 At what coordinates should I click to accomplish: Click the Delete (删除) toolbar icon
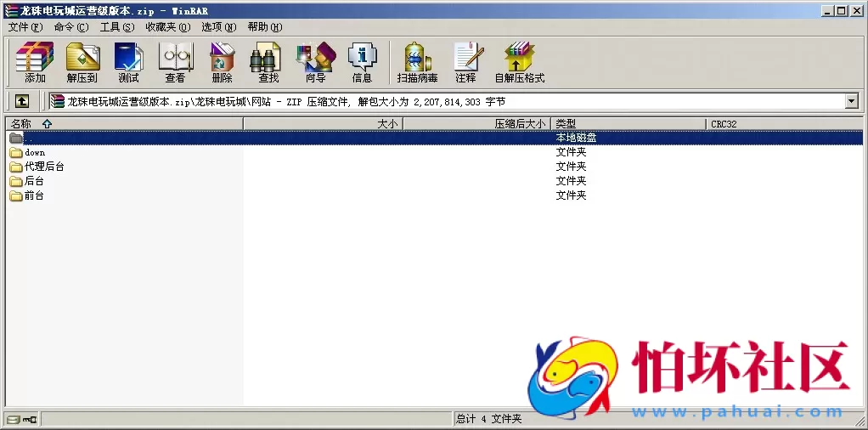pyautogui.click(x=222, y=61)
